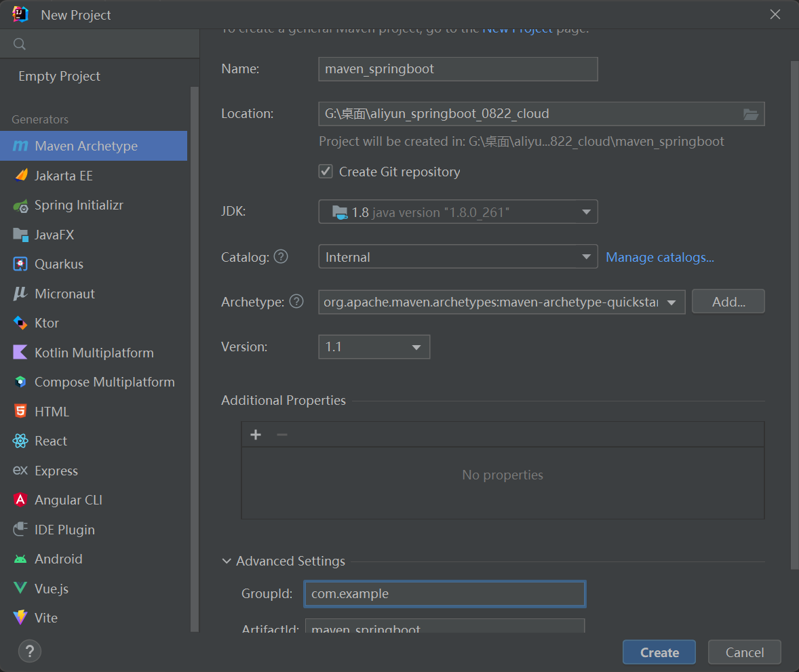Click the Express ex icon

20,470
